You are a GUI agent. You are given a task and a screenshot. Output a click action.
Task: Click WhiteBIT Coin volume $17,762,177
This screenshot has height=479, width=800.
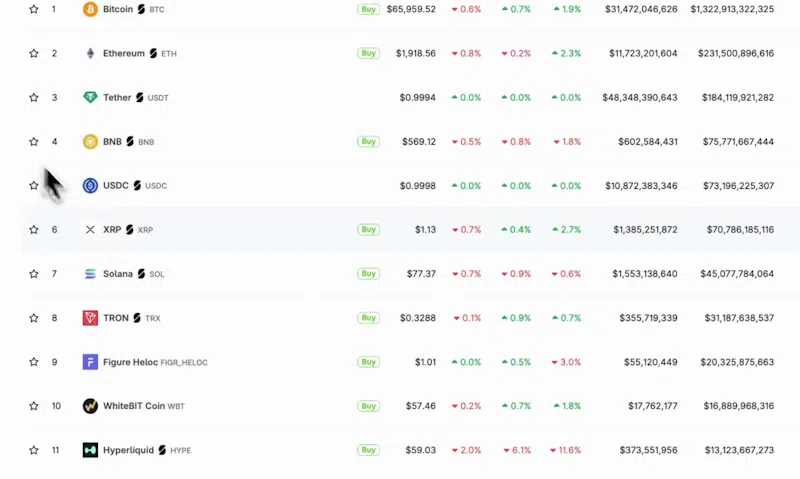click(x=653, y=406)
